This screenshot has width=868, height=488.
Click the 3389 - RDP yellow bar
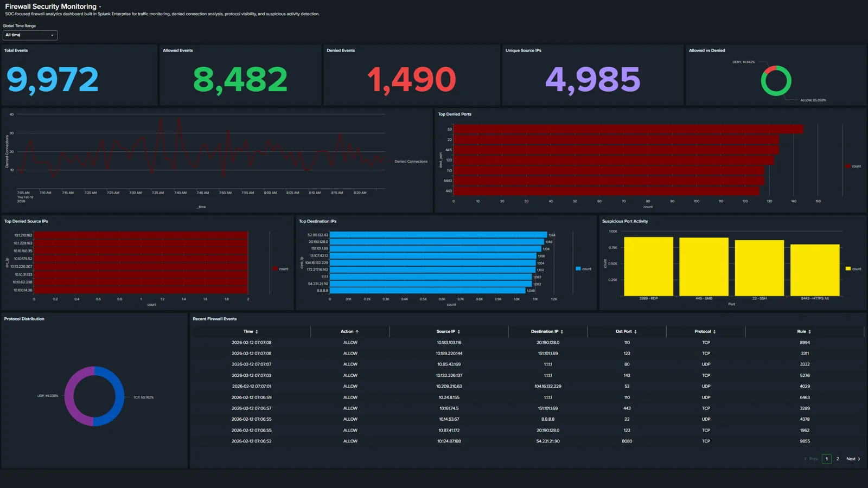tap(648, 266)
